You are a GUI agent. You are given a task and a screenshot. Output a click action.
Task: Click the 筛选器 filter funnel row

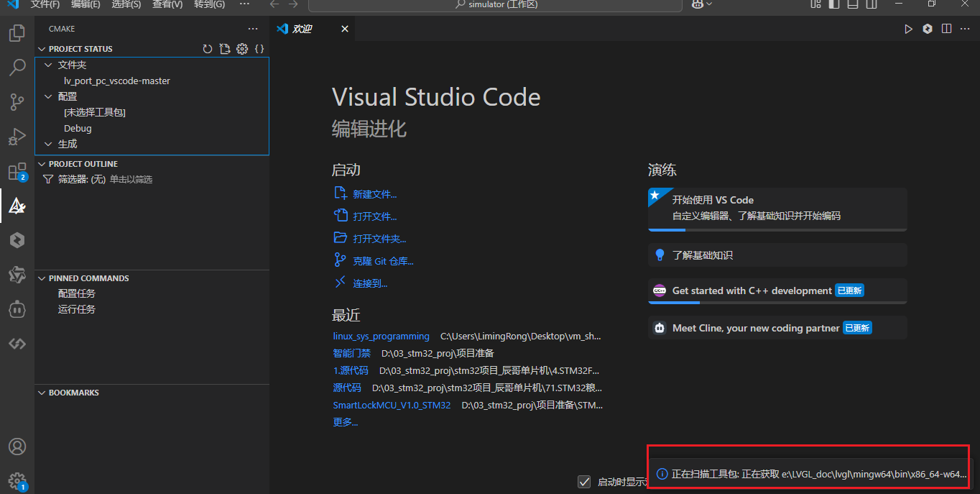click(152, 179)
